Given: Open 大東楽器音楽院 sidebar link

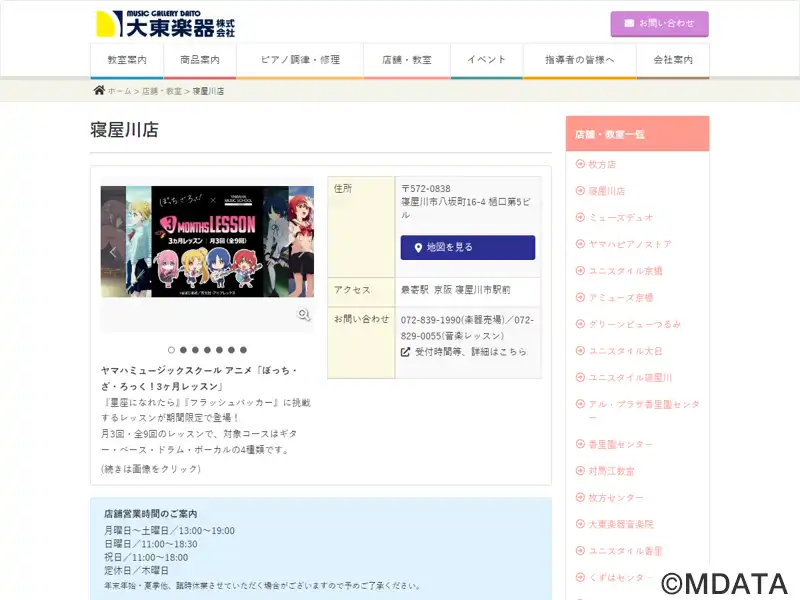Looking at the screenshot, I should [621, 524].
